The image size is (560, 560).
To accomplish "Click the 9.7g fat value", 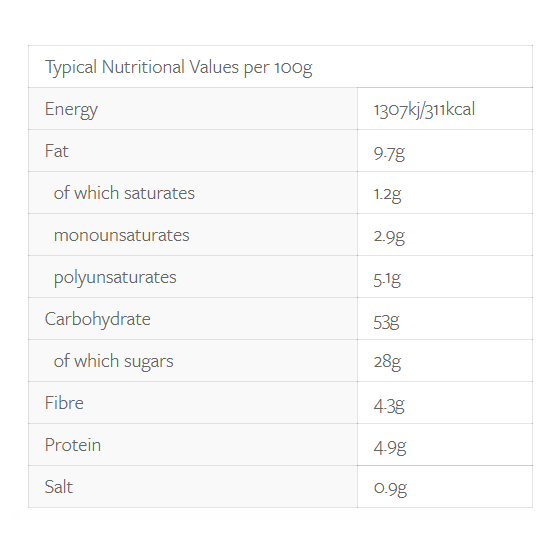I will tap(389, 154).
